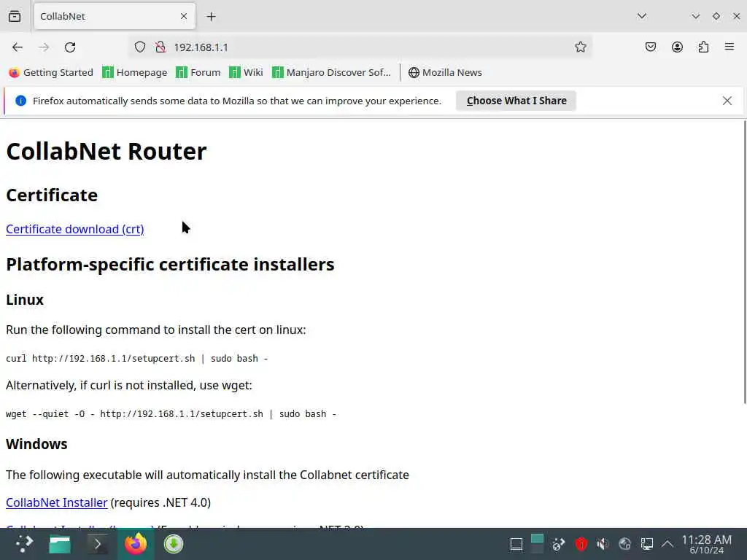View the insecure connection padlock info
Screen dimensions: 747x560
160,47
